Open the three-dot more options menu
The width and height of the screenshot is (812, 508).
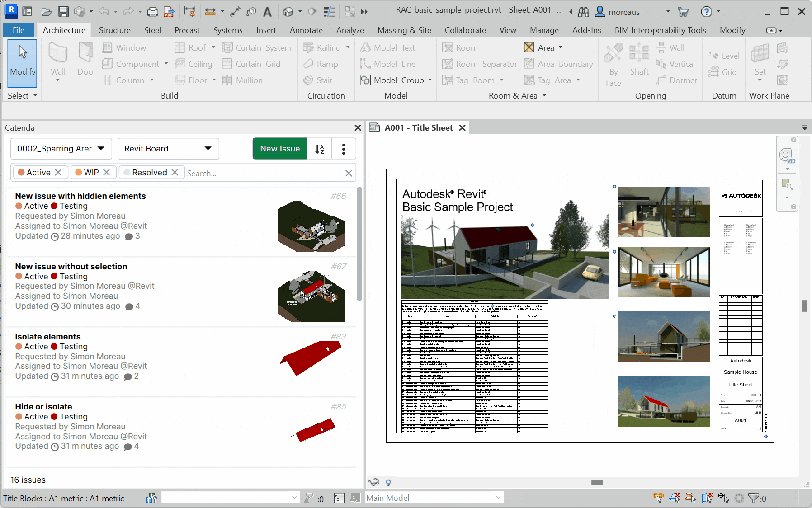coord(344,149)
